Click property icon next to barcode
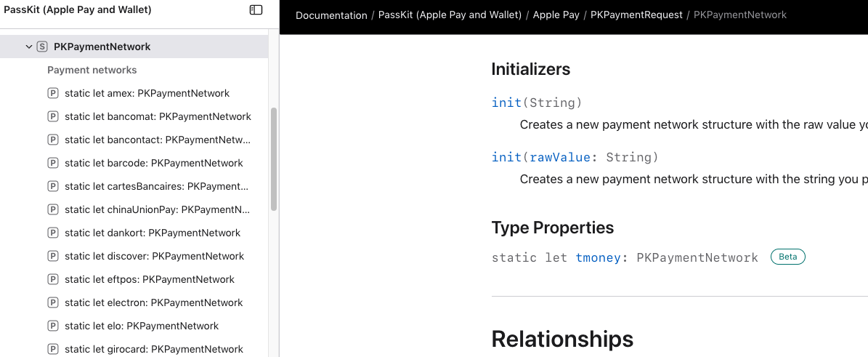The width and height of the screenshot is (868, 357). click(x=52, y=163)
